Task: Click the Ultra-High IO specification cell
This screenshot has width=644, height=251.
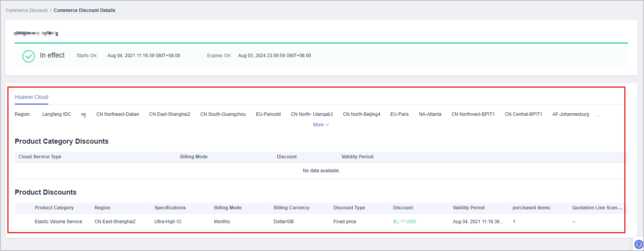Action: 168,222
